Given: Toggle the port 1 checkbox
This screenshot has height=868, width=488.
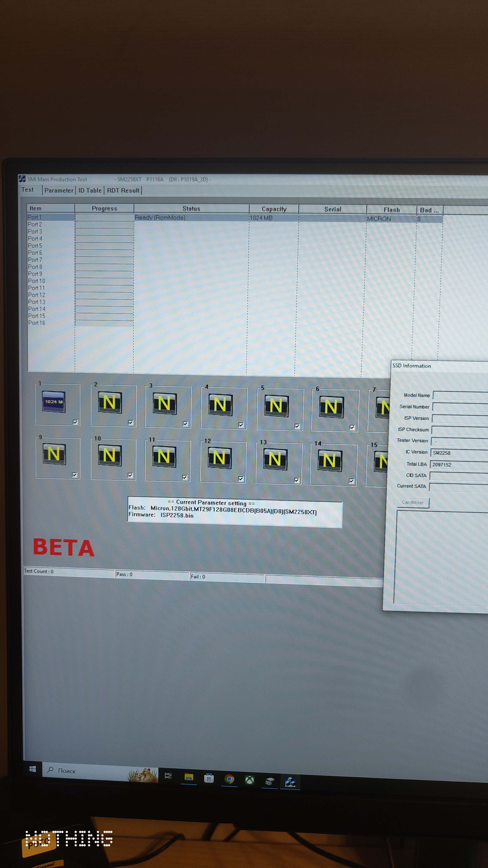Looking at the screenshot, I should [x=75, y=422].
